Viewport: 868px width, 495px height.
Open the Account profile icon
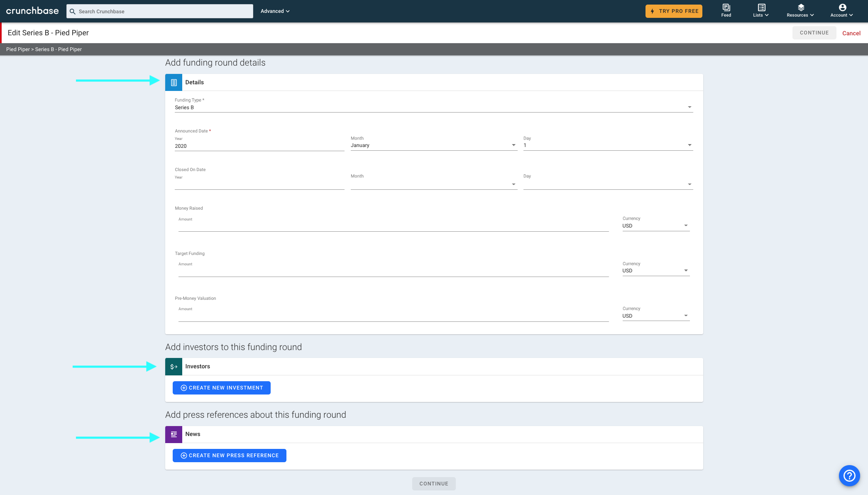842,7
